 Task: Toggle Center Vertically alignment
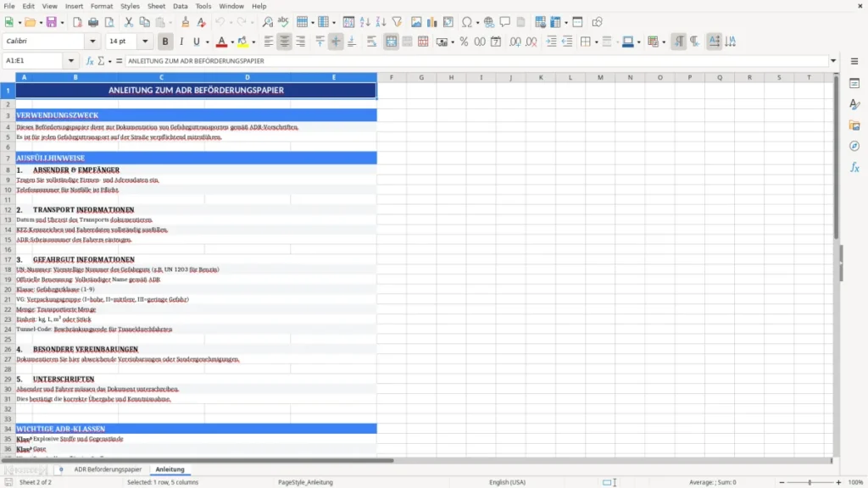[336, 42]
